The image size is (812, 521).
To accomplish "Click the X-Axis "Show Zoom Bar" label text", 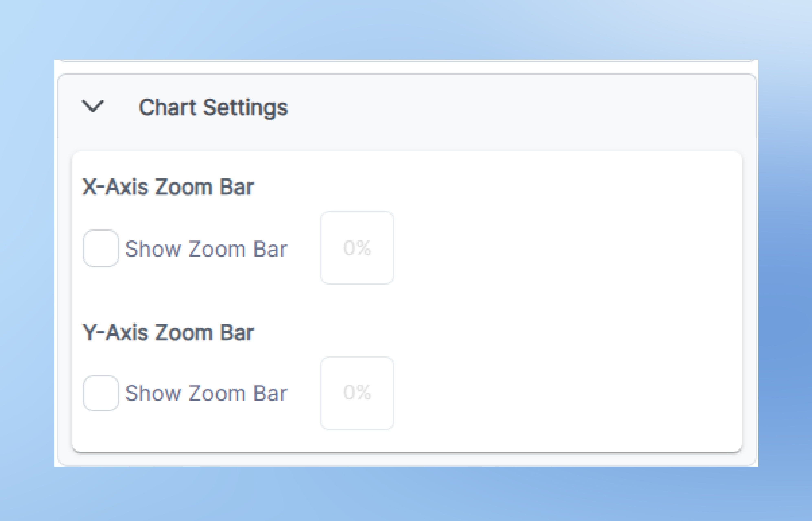I will [x=206, y=249].
